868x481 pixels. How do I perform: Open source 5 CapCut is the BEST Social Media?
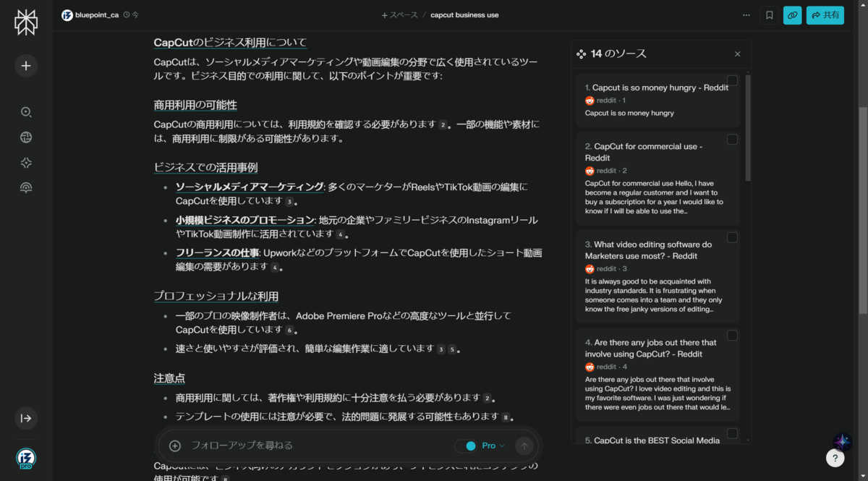652,440
